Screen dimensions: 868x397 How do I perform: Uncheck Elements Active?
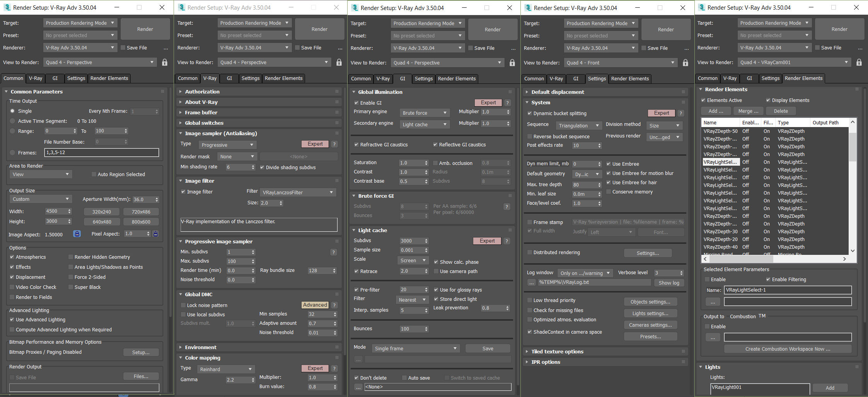(703, 100)
